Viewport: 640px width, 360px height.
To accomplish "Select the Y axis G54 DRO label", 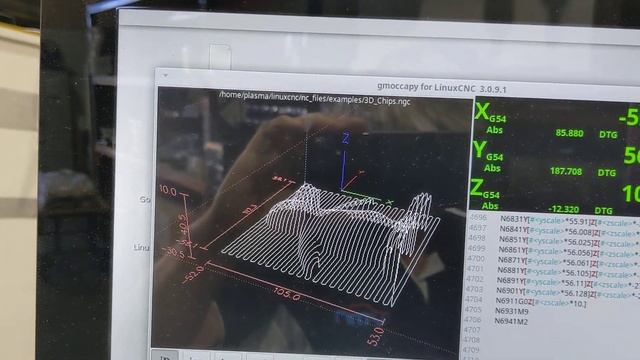I will click(x=488, y=151).
